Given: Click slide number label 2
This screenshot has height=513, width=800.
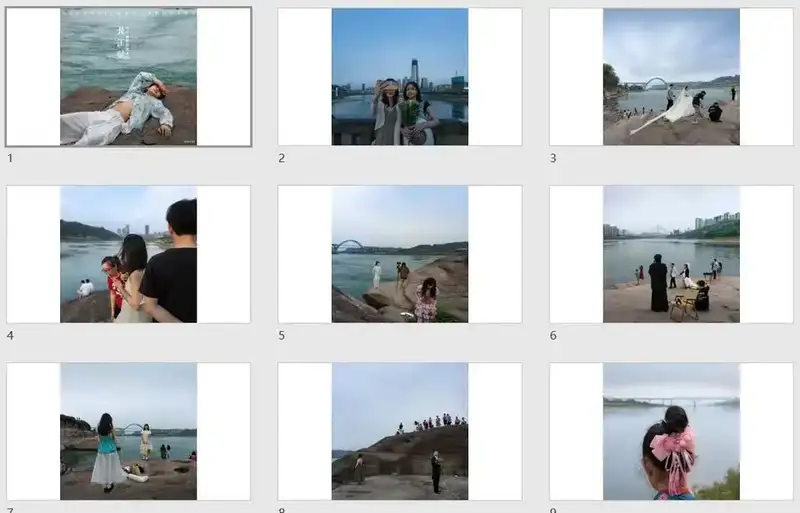Looking at the screenshot, I should click(281, 158).
